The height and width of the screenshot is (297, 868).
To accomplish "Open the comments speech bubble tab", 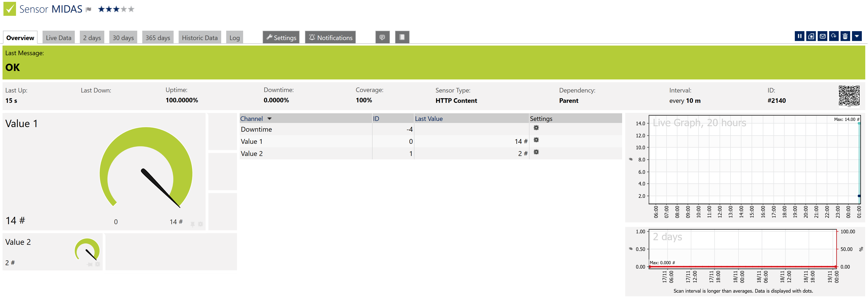I will (382, 37).
